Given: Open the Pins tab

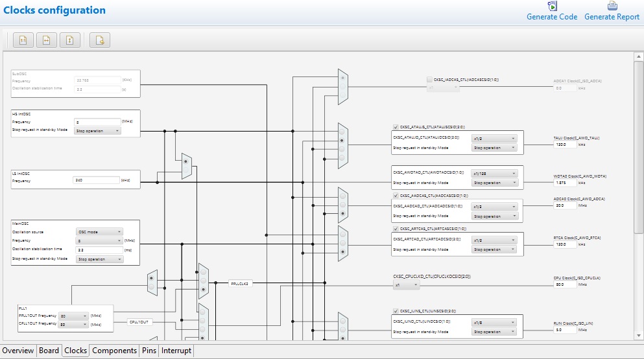Looking at the screenshot, I should click(x=149, y=351).
